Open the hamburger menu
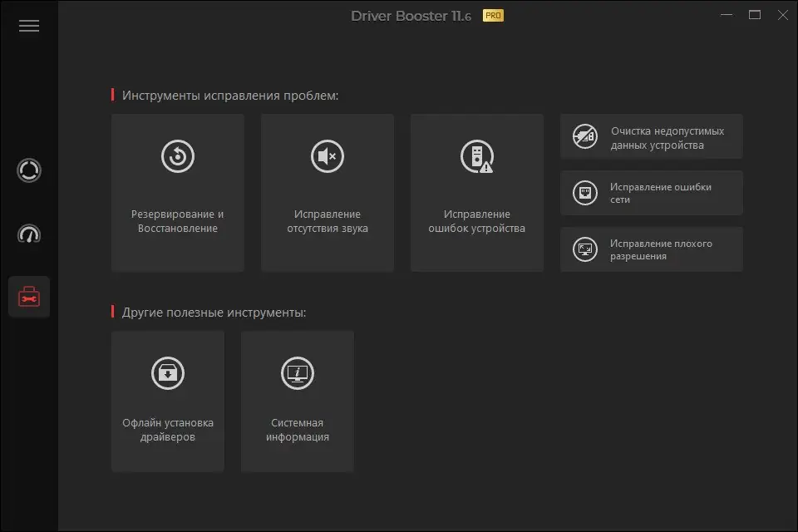Screen dimensions: 798x532 [x=29, y=26]
